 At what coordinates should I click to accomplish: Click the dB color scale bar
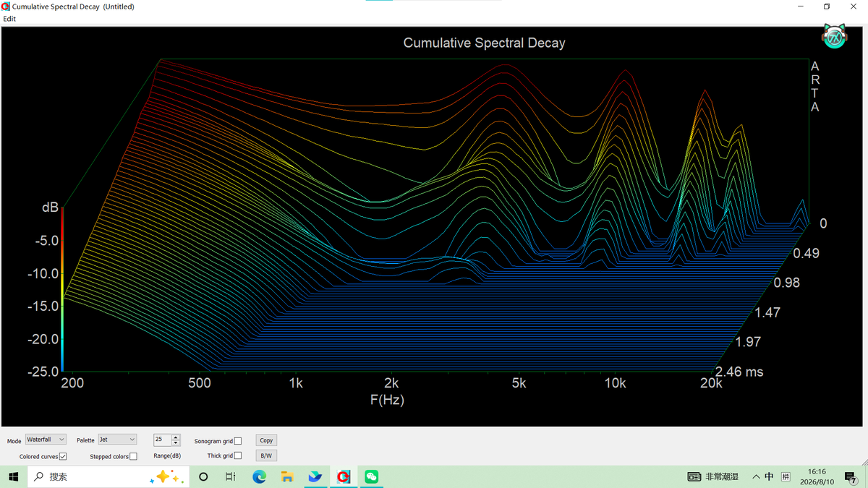[63, 289]
